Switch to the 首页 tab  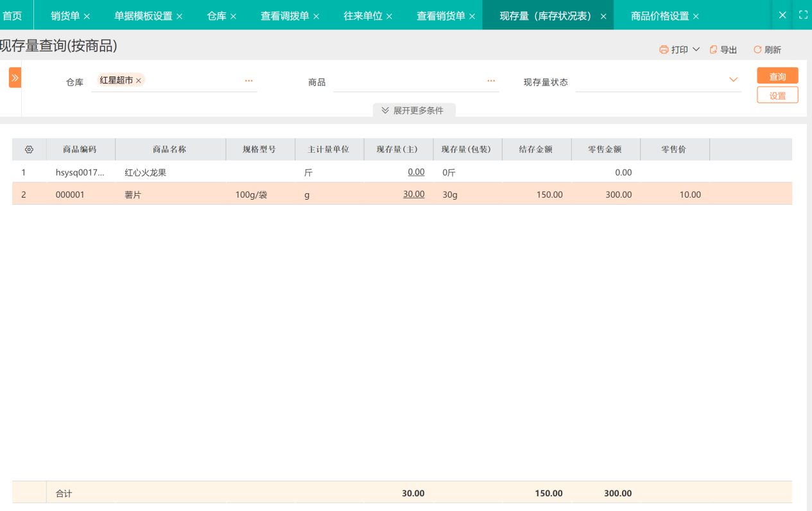click(12, 15)
